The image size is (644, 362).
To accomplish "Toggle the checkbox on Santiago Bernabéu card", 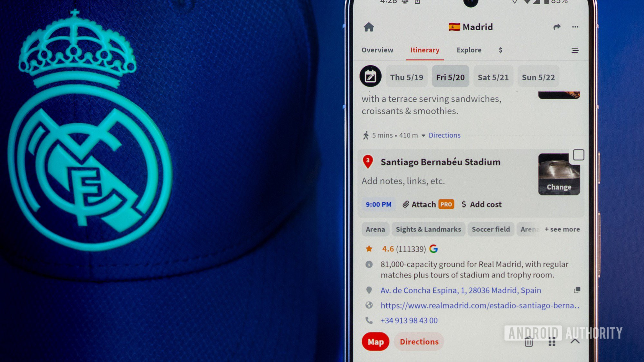I will click(x=578, y=155).
